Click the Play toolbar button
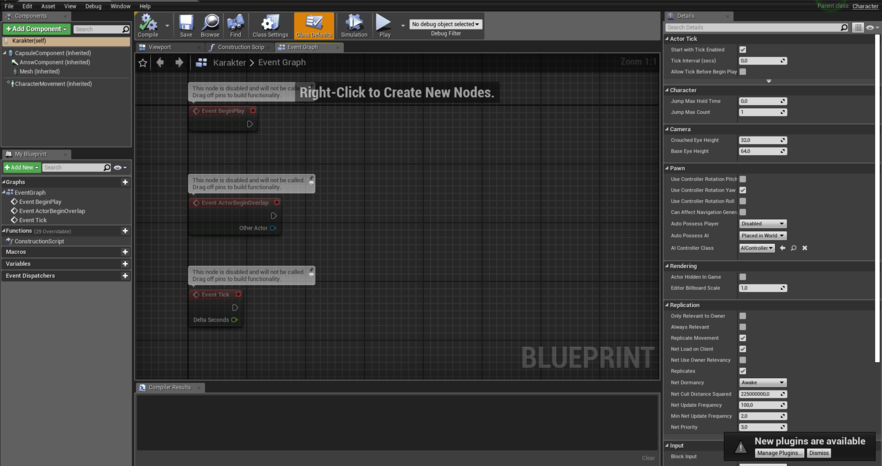 pyautogui.click(x=384, y=26)
